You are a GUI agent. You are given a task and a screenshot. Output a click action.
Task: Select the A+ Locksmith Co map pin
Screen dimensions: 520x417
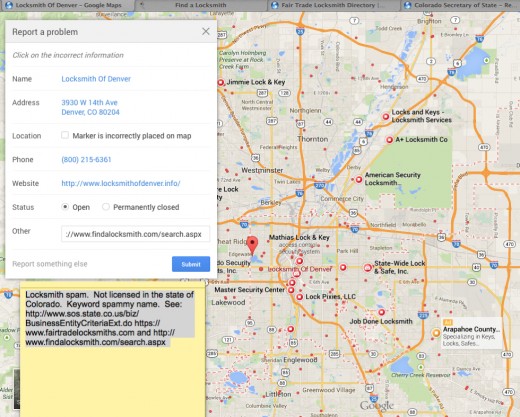click(x=389, y=140)
